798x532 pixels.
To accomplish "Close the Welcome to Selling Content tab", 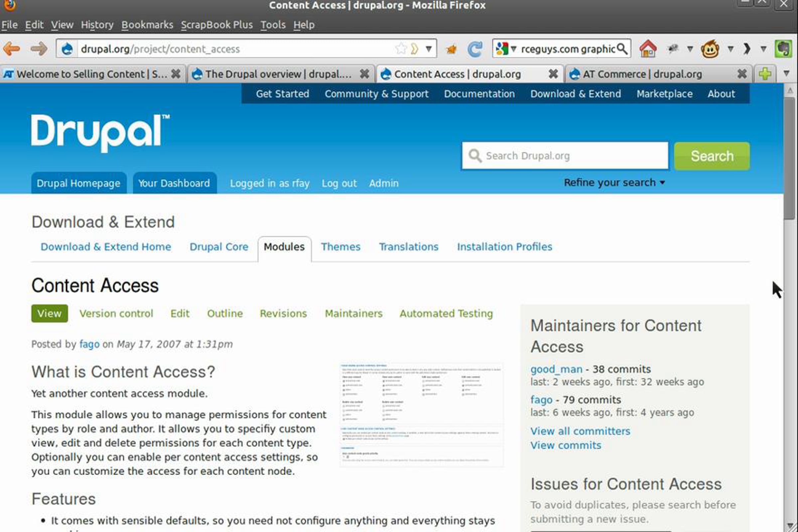I will pyautogui.click(x=176, y=73).
